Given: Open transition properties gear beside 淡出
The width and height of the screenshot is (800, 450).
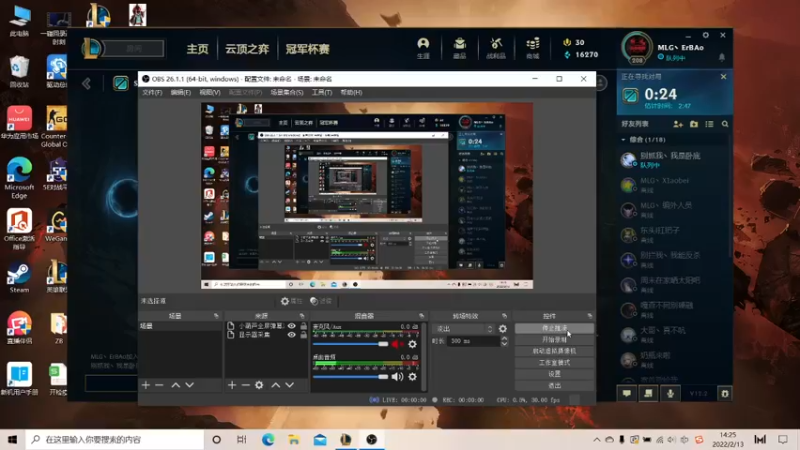Looking at the screenshot, I should point(503,329).
